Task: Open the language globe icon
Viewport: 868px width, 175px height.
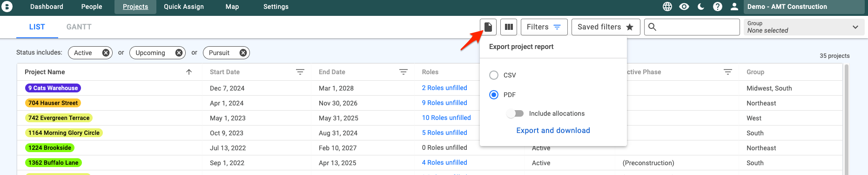Action: (x=667, y=7)
